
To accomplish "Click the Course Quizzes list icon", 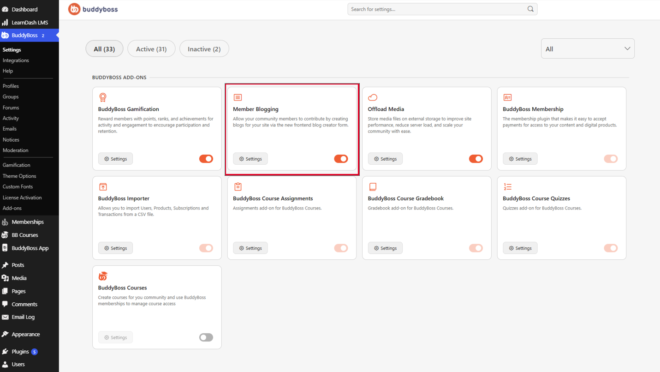I will click(508, 187).
